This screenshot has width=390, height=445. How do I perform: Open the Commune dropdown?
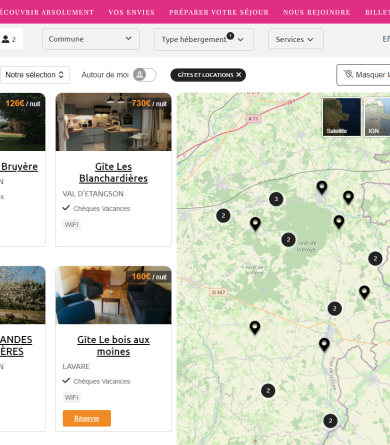[x=91, y=39]
